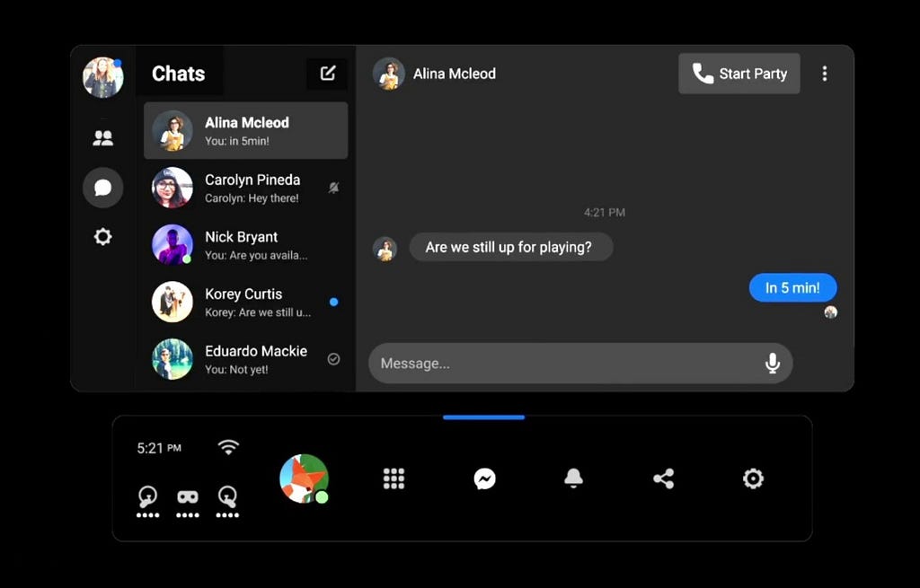Click the right controller battery icon
920x588 pixels.
(227, 503)
